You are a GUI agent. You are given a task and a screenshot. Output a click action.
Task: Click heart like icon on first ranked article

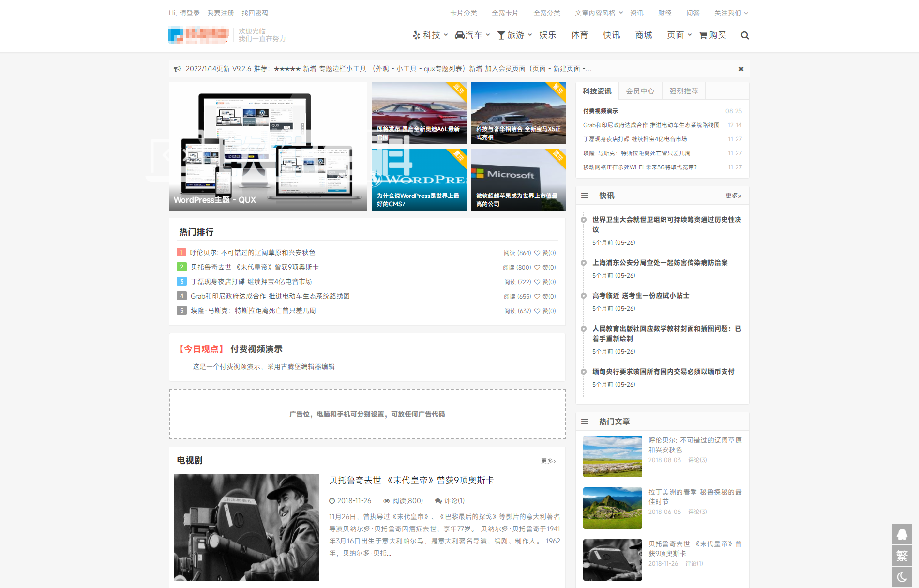537,253
